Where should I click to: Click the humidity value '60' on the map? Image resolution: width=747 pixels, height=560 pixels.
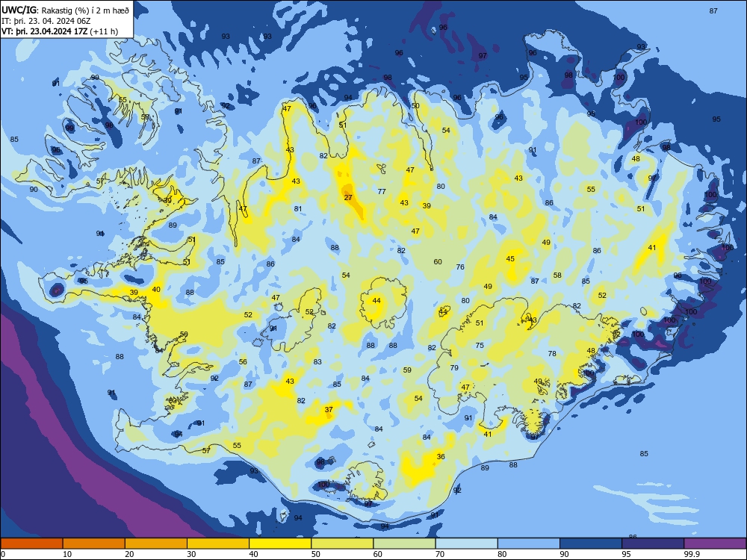click(438, 262)
